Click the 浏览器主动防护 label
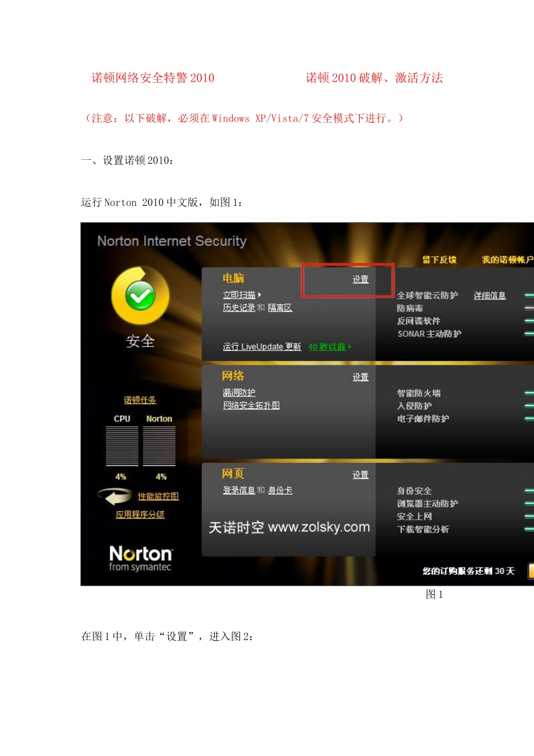This screenshot has height=756, width=534. point(427,504)
